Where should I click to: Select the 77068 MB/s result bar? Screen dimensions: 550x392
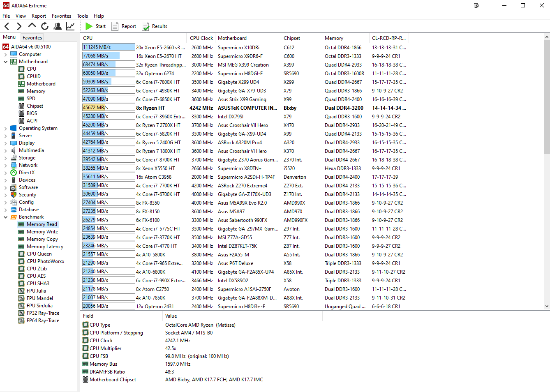pyautogui.click(x=109, y=56)
